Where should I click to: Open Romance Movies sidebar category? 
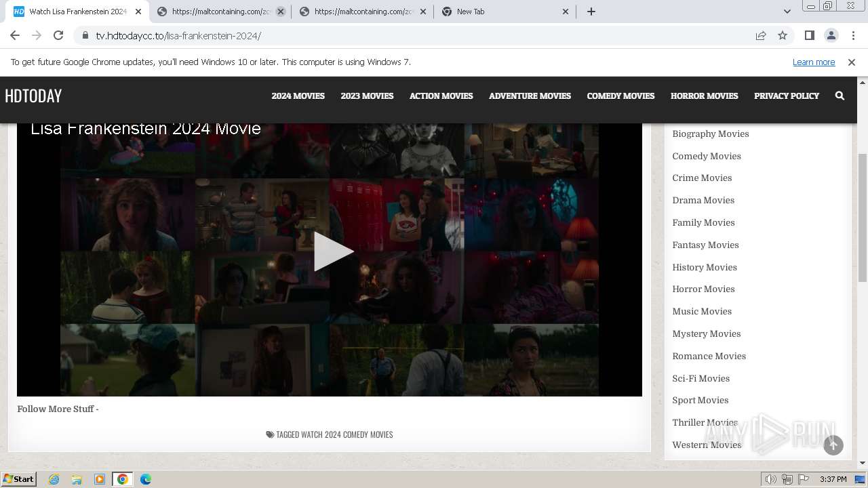[x=709, y=356]
